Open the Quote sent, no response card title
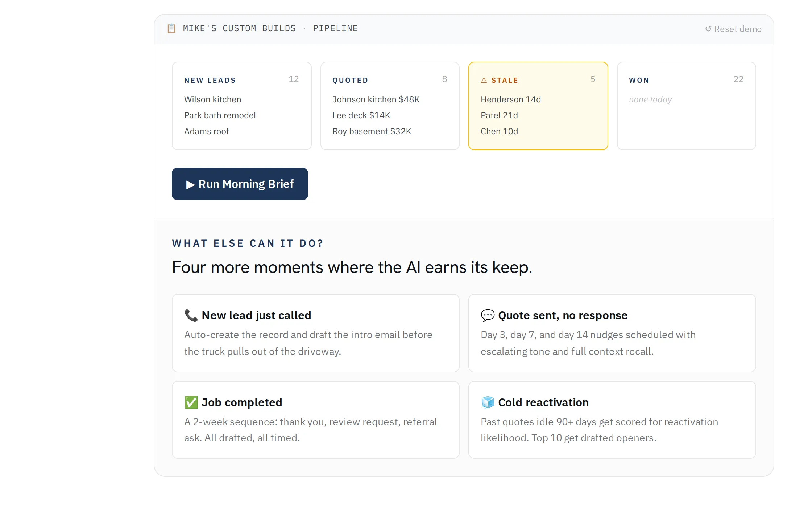Screen dimensions: 812x508 coord(563,315)
